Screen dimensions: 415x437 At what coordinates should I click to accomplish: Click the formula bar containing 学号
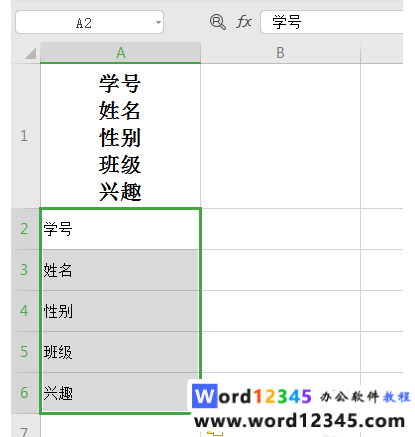pyautogui.click(x=332, y=22)
